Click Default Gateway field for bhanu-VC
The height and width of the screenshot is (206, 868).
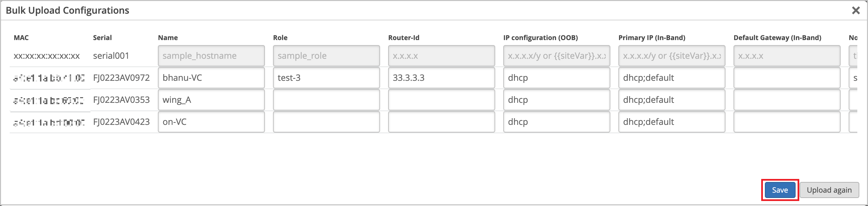point(787,78)
